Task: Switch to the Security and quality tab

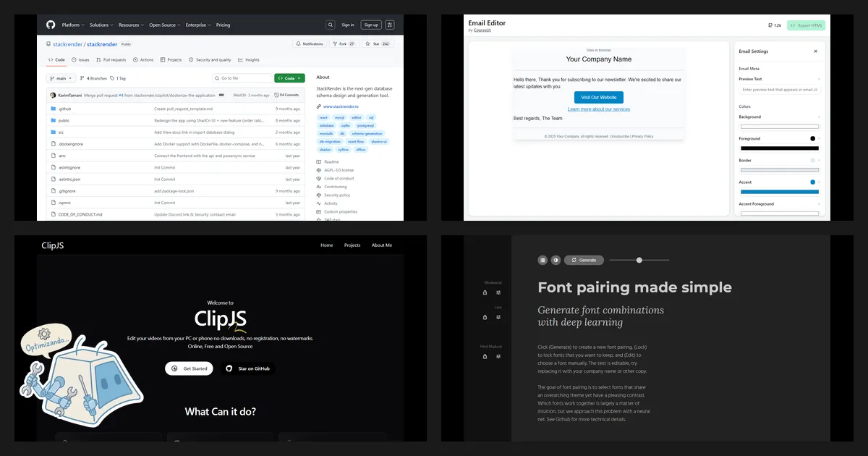Action: [210, 60]
